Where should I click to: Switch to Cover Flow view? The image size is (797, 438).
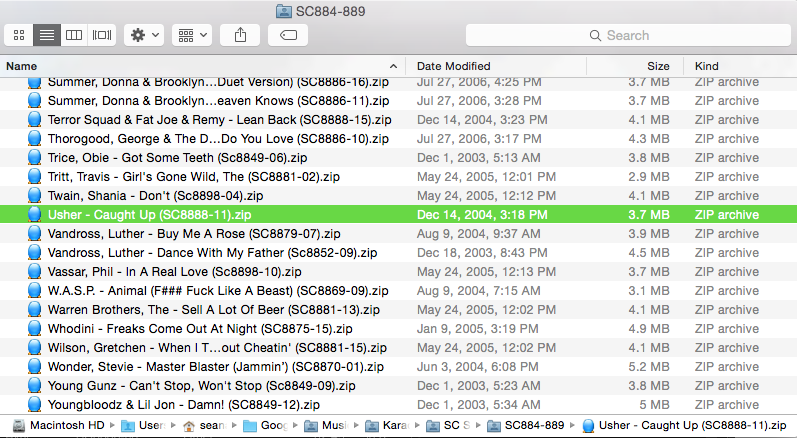click(102, 35)
